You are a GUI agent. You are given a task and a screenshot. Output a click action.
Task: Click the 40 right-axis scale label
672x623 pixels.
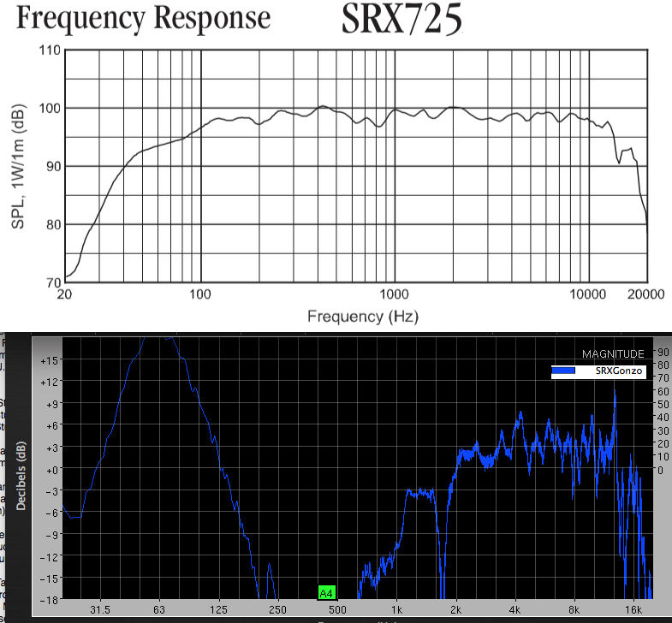(663, 418)
